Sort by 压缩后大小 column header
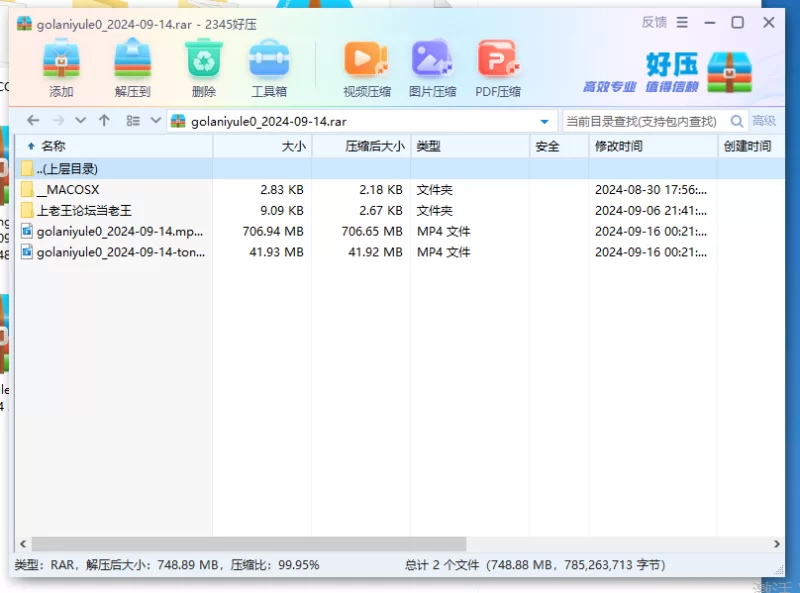Viewport: 800px width, 593px height. click(x=361, y=146)
